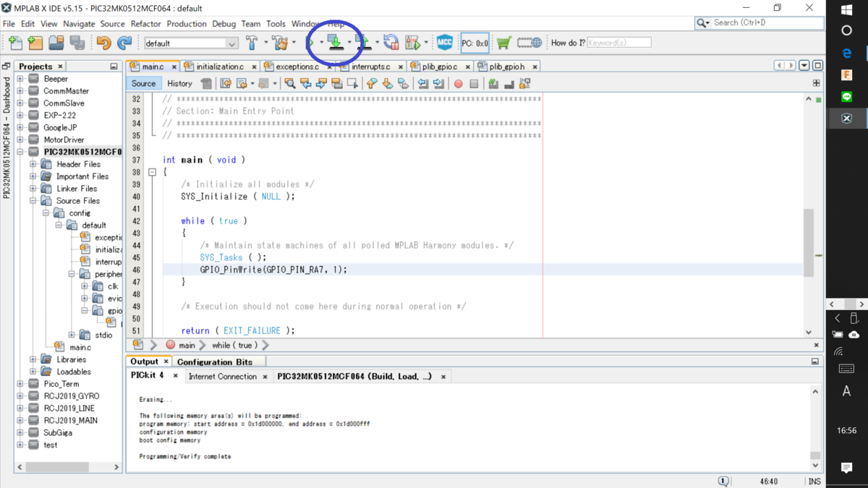The height and width of the screenshot is (488, 868).
Task: Click the INS insert mode indicator
Action: [814, 481]
